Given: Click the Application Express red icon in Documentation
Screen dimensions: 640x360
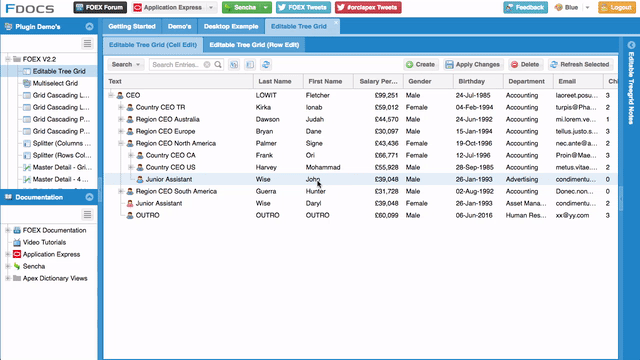Looking at the screenshot, I should [x=17, y=254].
